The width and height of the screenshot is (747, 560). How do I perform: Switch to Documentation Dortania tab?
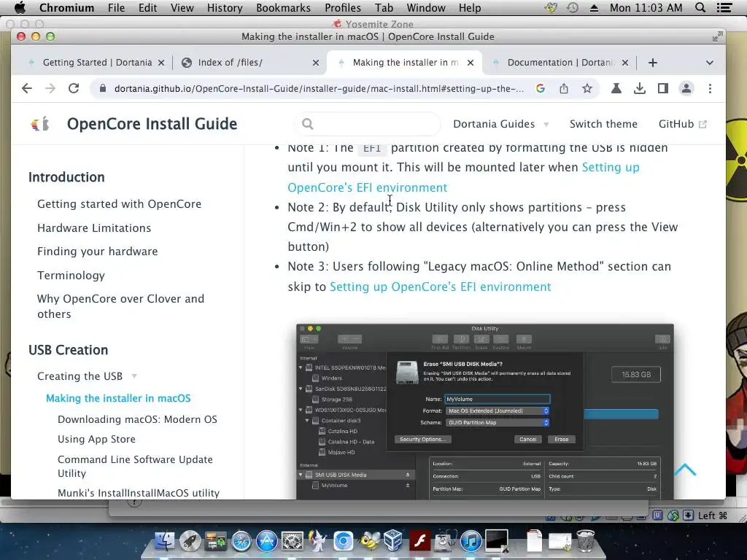coord(561,63)
